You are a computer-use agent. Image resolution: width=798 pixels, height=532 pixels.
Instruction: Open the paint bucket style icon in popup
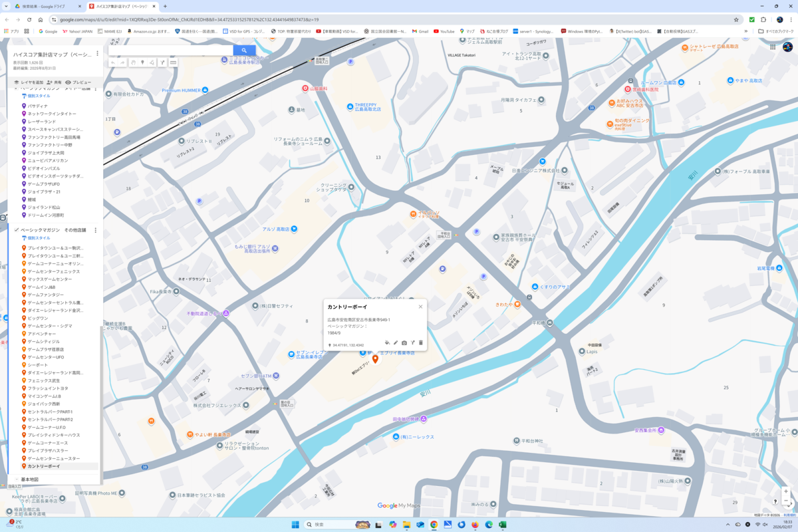[x=387, y=342]
